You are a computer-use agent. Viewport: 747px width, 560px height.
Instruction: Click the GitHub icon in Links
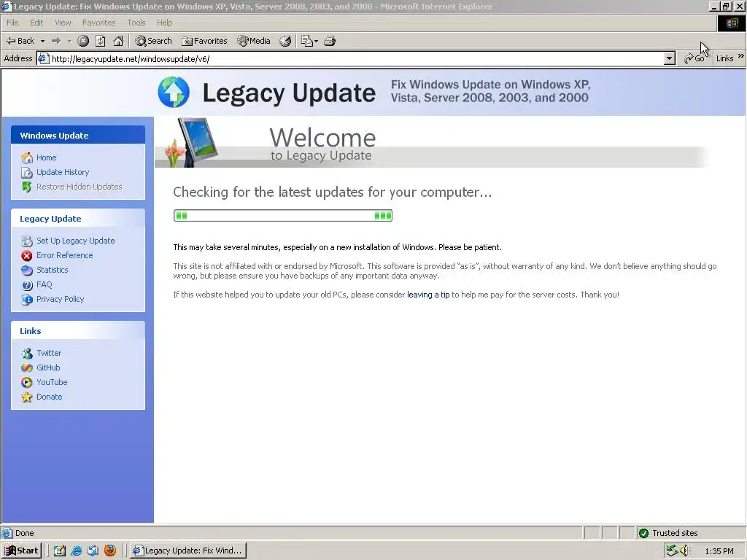pyautogui.click(x=27, y=367)
